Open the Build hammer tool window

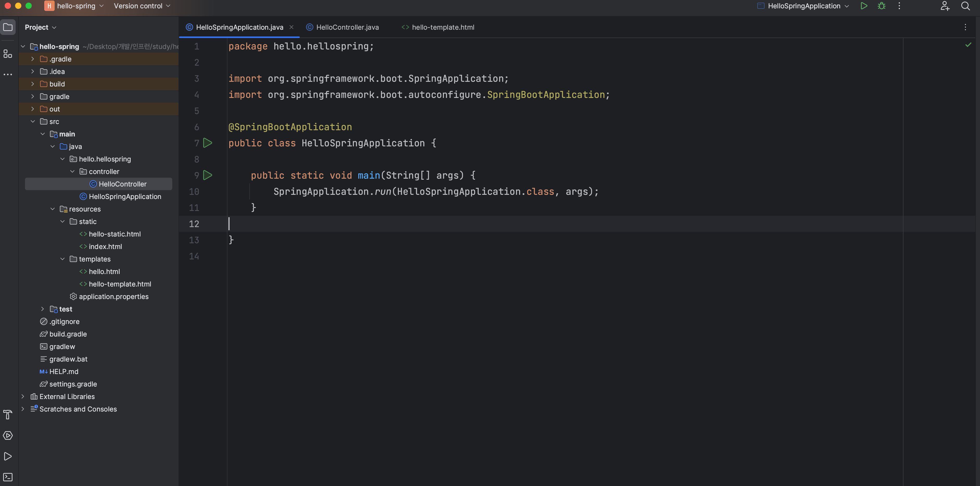pyautogui.click(x=8, y=415)
